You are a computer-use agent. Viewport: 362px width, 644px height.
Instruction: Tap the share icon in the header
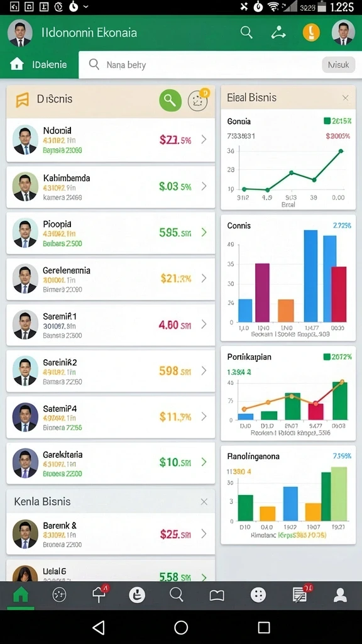[278, 33]
